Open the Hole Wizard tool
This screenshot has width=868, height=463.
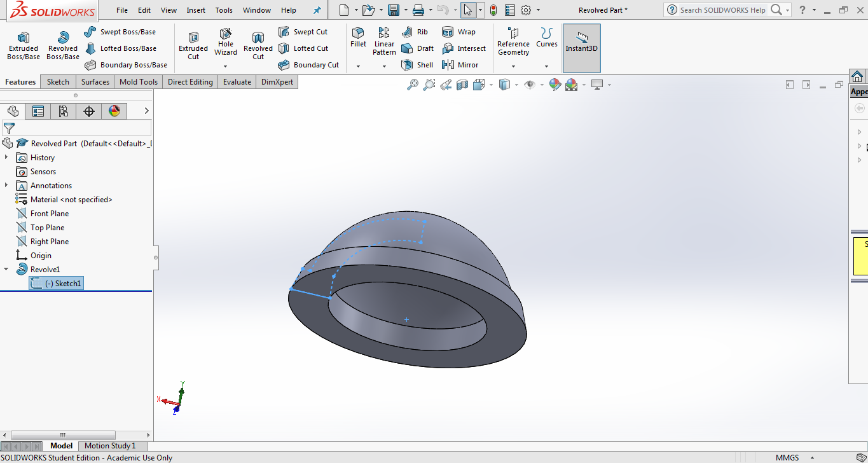coord(225,35)
